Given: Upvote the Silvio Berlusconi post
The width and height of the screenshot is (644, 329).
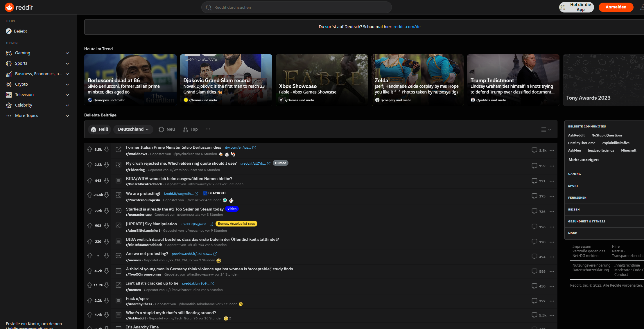Looking at the screenshot, I should (x=89, y=149).
